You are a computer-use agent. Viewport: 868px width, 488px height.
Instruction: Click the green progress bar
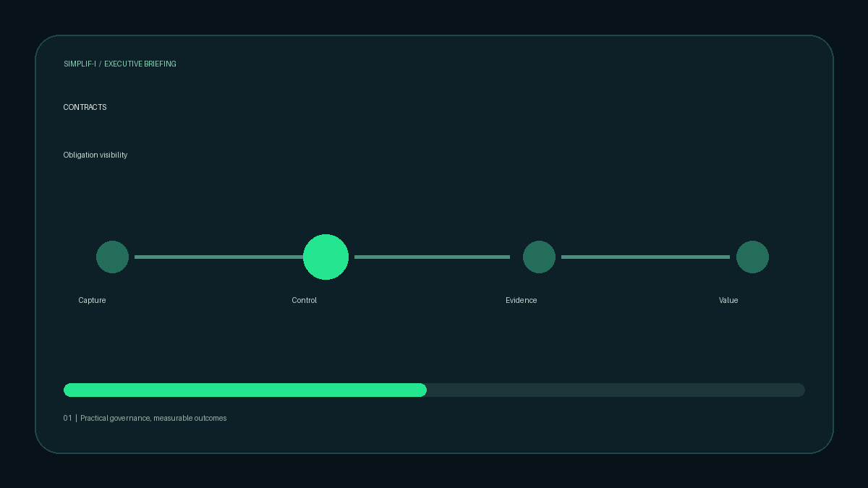point(245,390)
